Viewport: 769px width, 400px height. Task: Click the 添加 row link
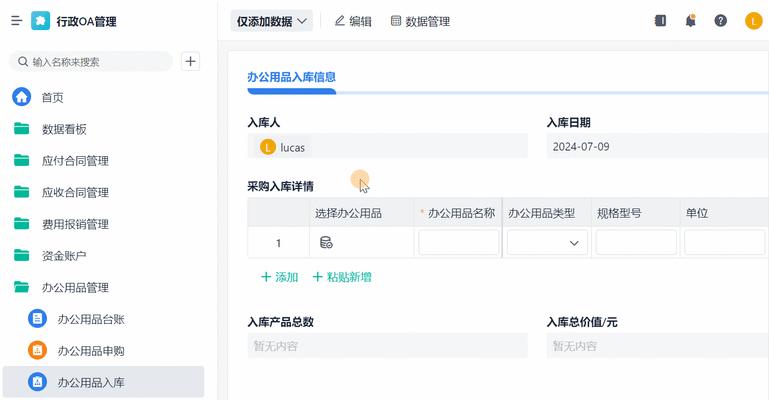click(280, 277)
